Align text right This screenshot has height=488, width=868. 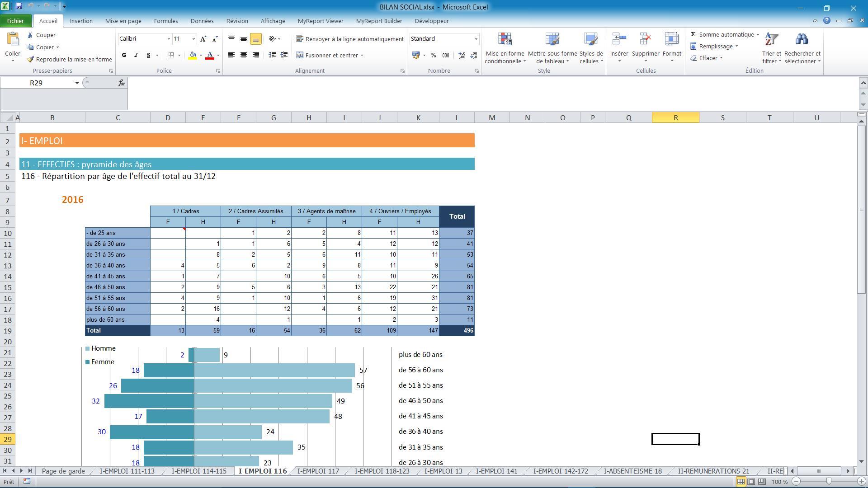[256, 55]
